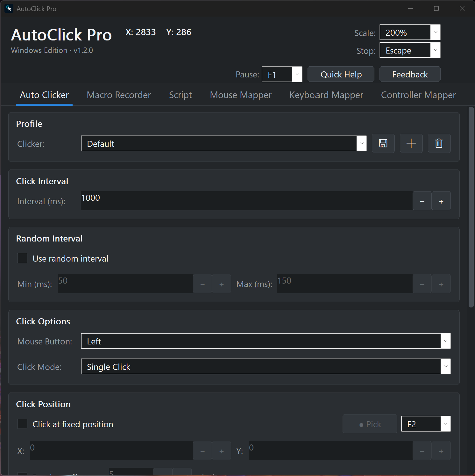The image size is (475, 476).
Task: Click the fixed position X input field
Action: tap(111, 451)
